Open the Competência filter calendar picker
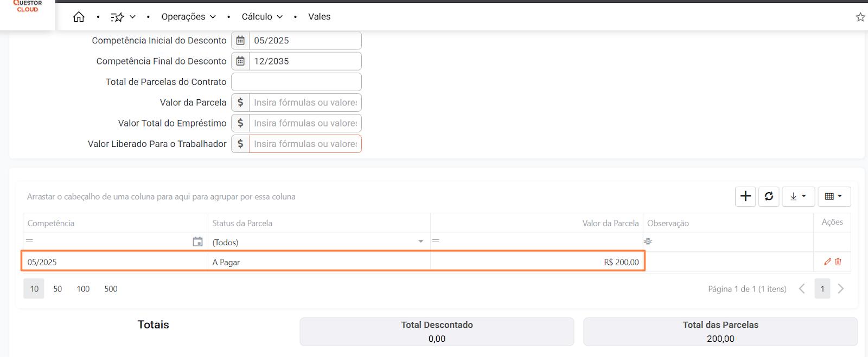 [x=197, y=242]
